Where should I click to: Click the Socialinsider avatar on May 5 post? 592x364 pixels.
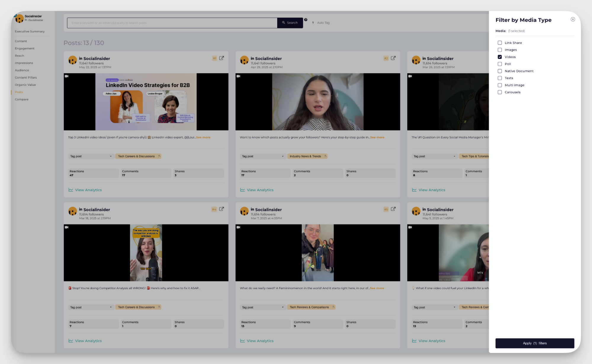[x=416, y=211]
